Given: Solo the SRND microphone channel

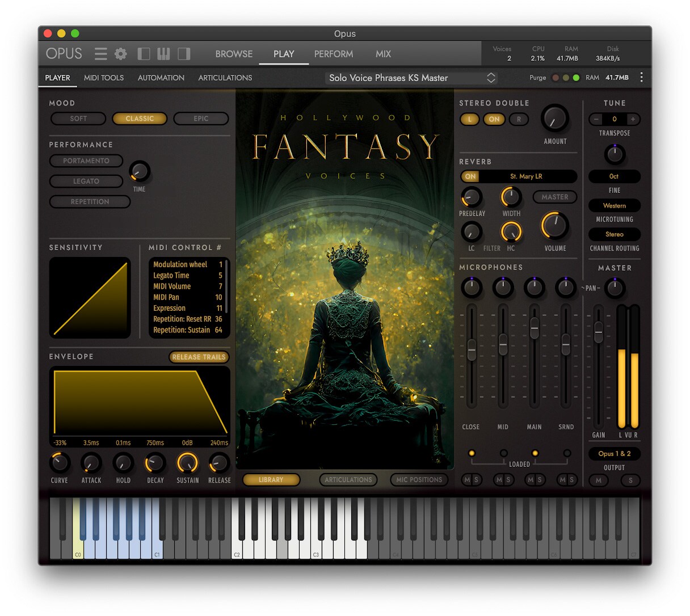Looking at the screenshot, I should [571, 480].
